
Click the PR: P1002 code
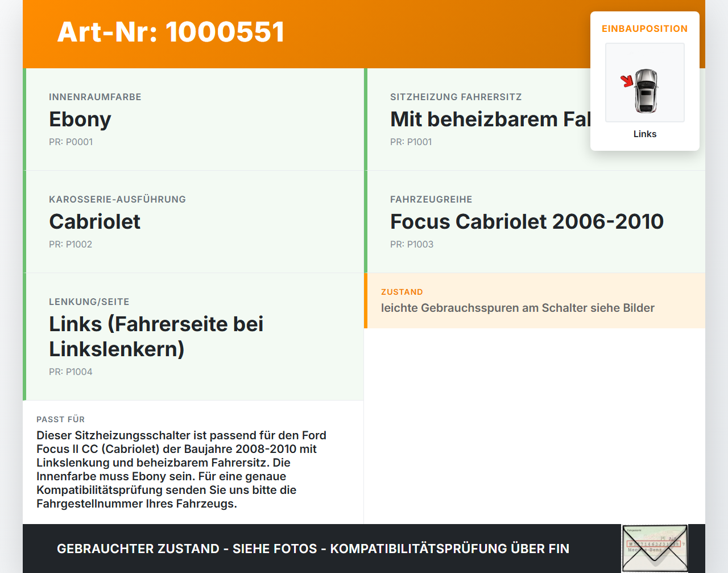tap(71, 244)
